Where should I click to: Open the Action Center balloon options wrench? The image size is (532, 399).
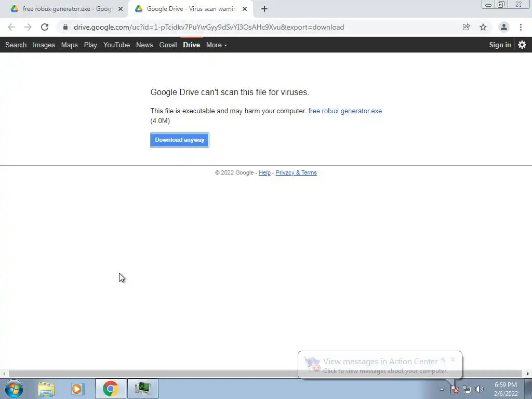(443, 360)
